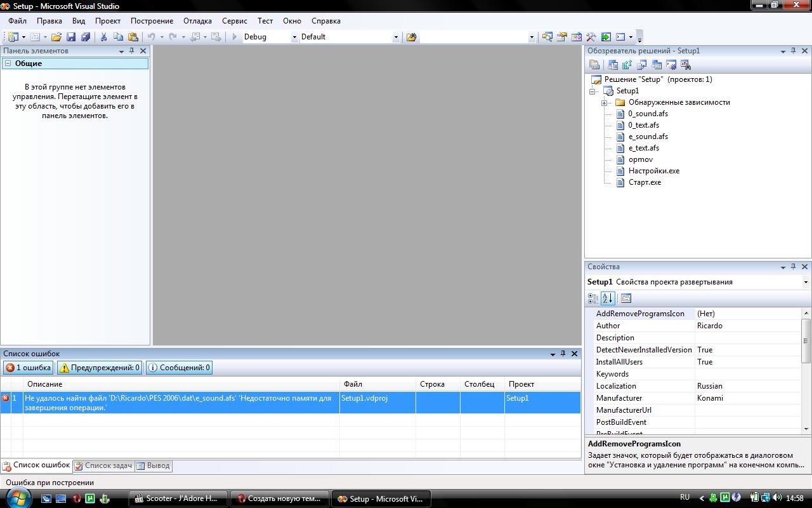Expand the Обнаруженные зависимости folder node
Image resolution: width=812 pixels, height=508 pixels.
coord(605,102)
